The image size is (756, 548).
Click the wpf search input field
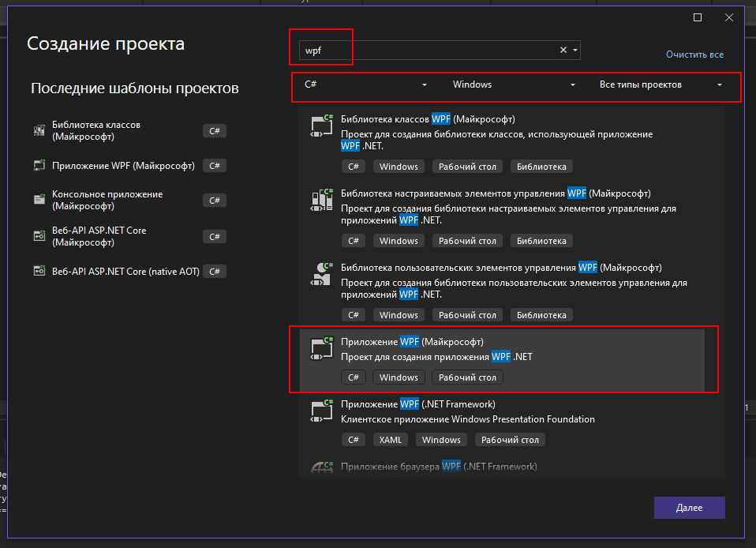click(426, 50)
